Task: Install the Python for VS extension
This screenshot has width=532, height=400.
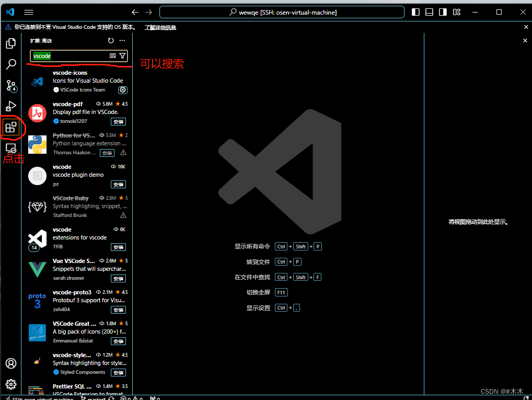Action: tap(107, 153)
